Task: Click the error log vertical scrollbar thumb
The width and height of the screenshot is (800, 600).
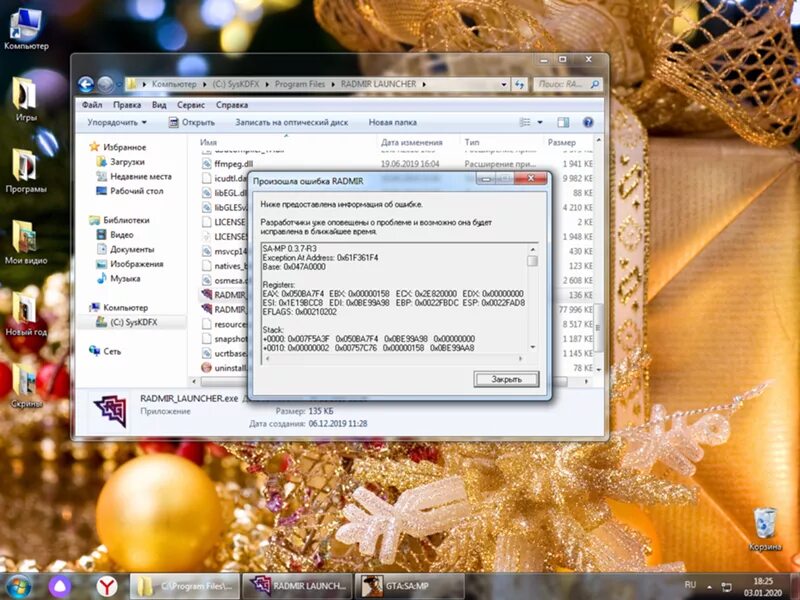Action: coord(532,261)
